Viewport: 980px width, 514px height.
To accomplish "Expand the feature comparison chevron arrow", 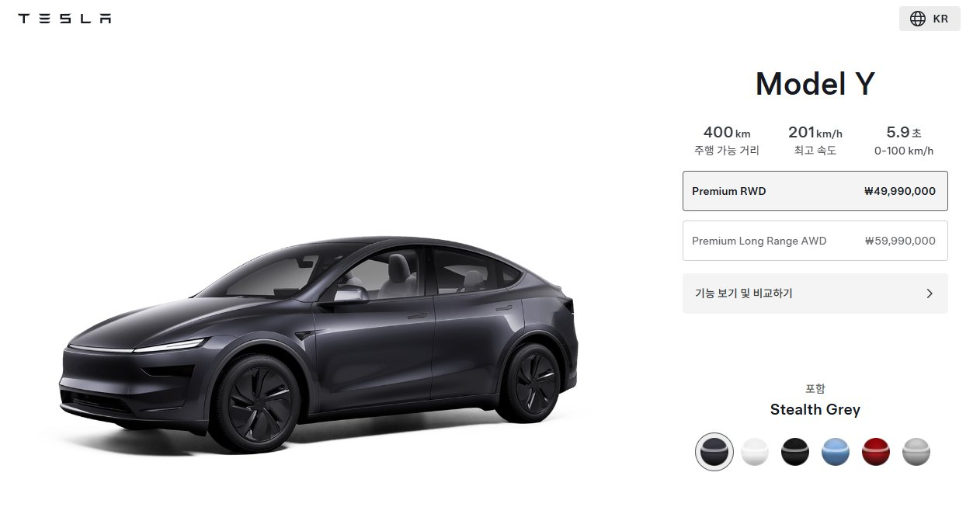I will (x=930, y=293).
